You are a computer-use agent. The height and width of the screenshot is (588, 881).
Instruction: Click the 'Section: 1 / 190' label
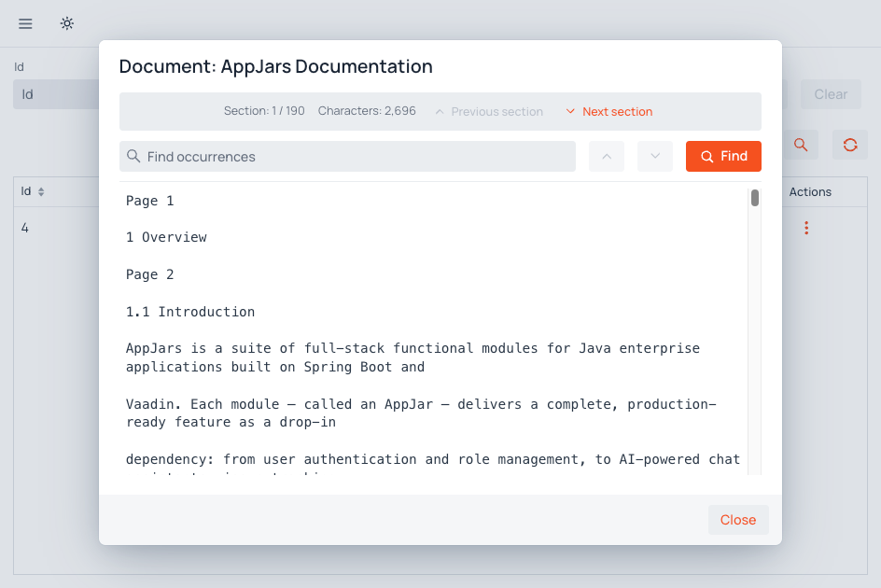click(264, 111)
